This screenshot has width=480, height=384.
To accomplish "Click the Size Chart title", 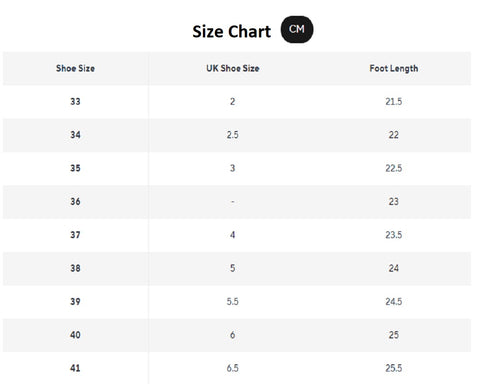I will pyautogui.click(x=232, y=32).
